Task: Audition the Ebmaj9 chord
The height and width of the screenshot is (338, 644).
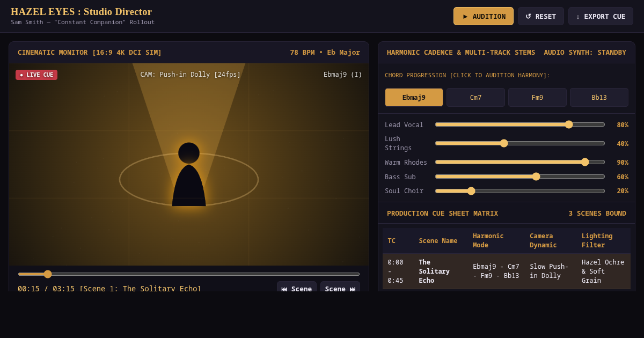Action: point(414,97)
